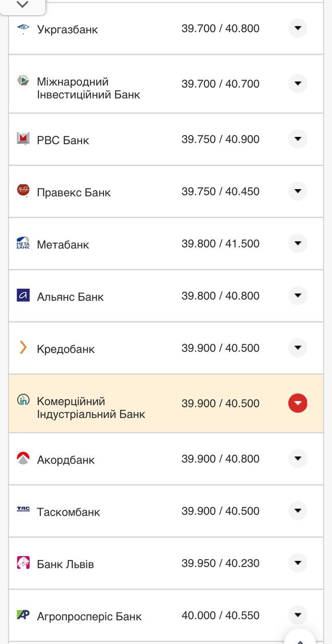Collapse the Комерційний Індустріальний Банк details
This screenshot has width=332, height=644.
(x=298, y=403)
